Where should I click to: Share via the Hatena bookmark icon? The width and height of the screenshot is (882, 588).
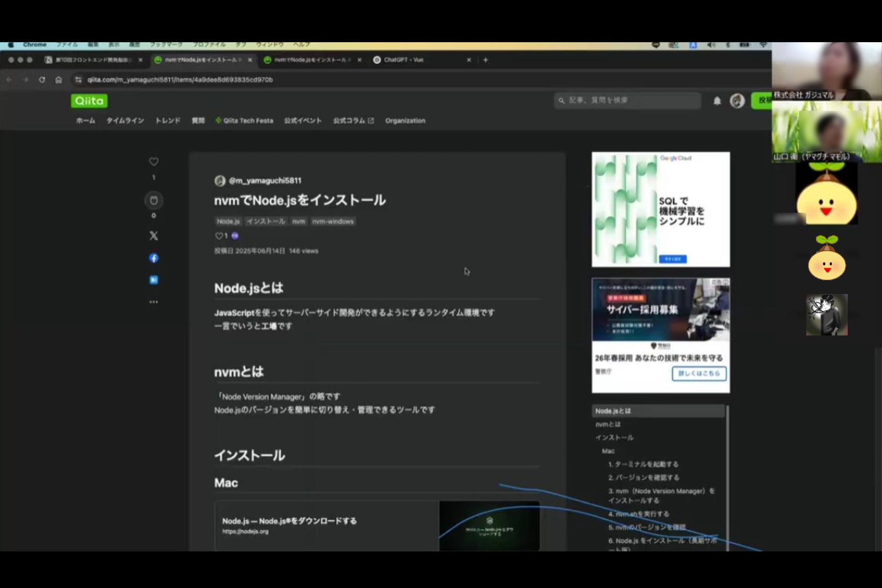point(153,280)
